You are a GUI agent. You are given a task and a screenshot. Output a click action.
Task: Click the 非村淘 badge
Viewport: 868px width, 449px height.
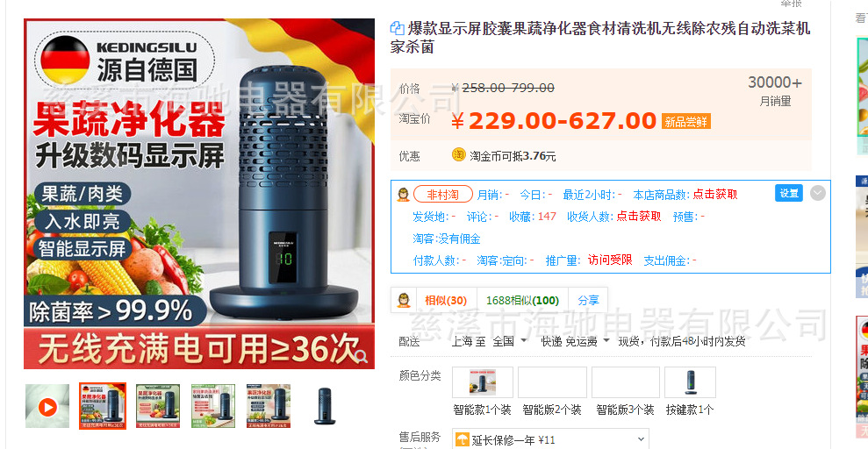click(443, 195)
